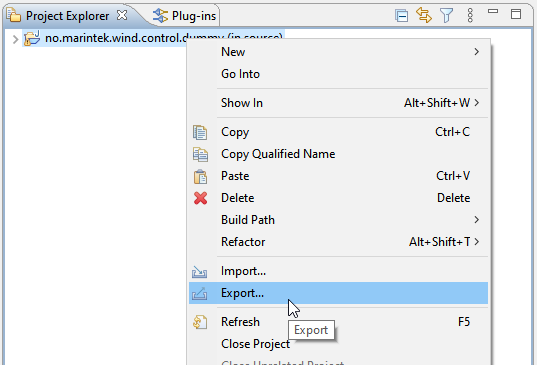Click the Project Explorer folder icon
The image size is (537, 365).
pos(14,15)
